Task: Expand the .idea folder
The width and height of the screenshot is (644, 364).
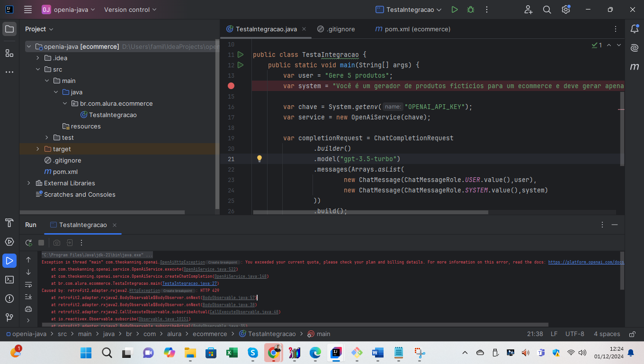Action: click(38, 58)
